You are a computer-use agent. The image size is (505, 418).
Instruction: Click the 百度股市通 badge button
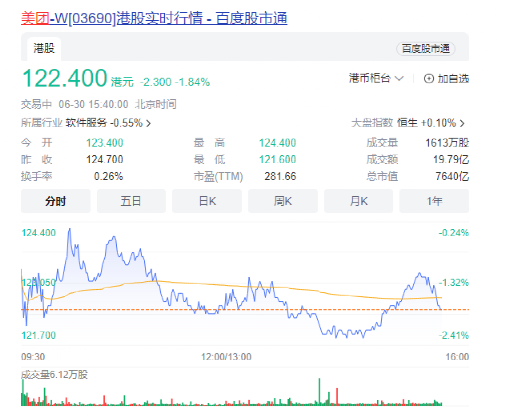426,49
